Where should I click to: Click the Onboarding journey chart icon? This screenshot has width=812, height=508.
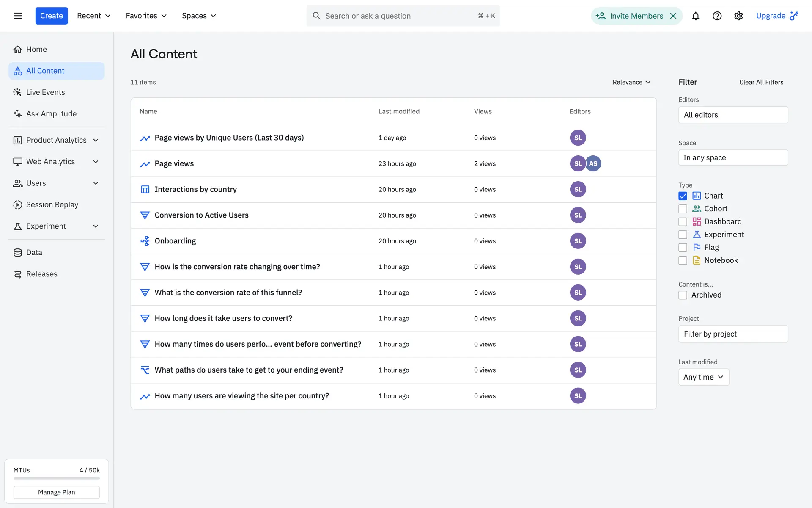point(145,241)
